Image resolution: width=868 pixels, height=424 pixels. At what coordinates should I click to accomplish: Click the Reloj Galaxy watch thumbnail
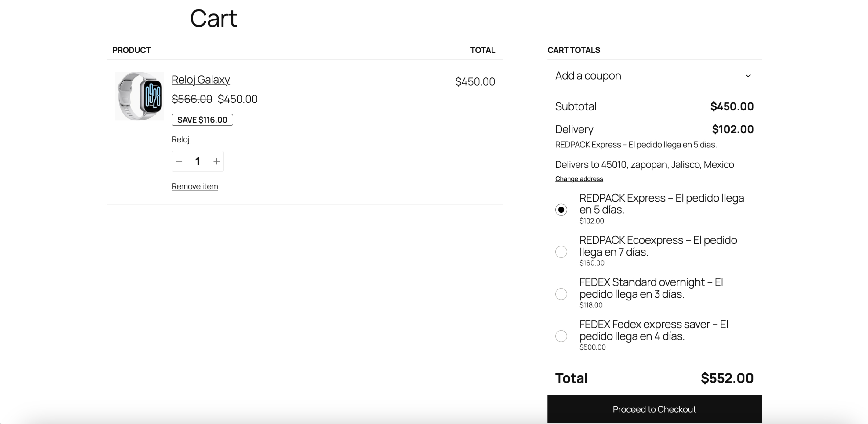(140, 96)
